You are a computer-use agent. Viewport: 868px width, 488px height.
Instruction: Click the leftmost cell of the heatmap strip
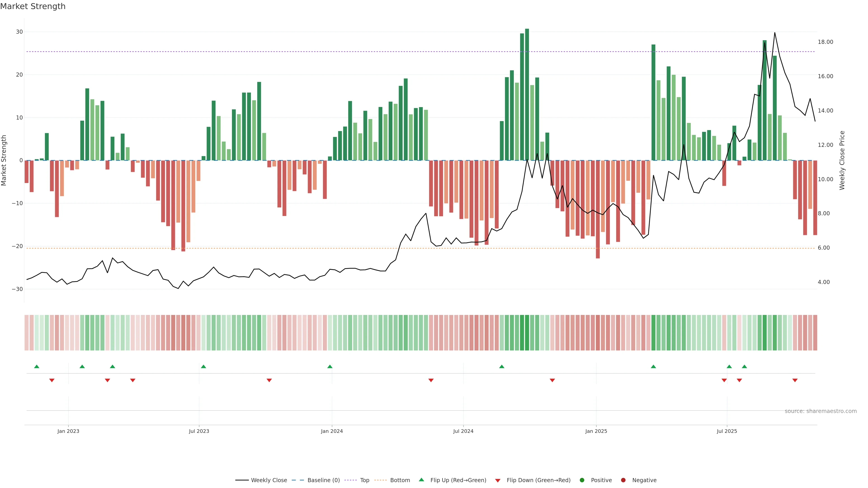(27, 333)
